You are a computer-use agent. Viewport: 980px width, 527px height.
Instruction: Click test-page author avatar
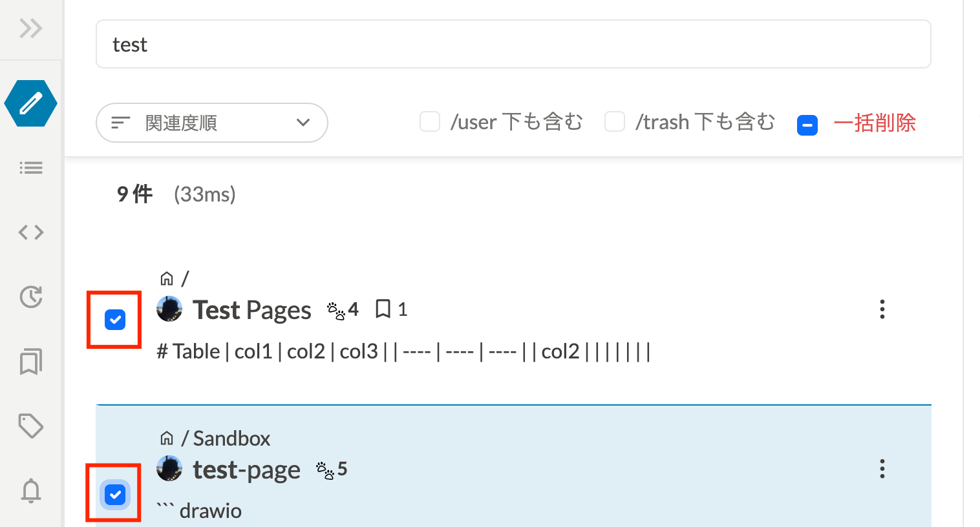pos(169,469)
